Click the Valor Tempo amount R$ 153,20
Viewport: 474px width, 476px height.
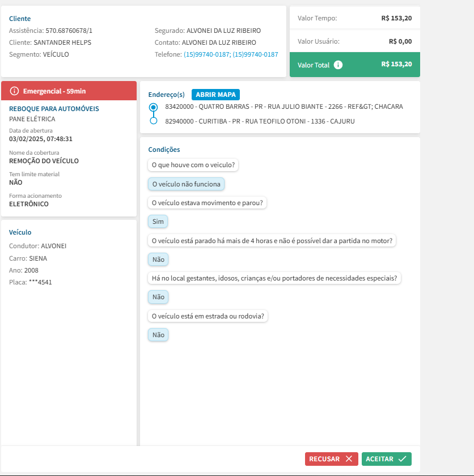click(396, 18)
